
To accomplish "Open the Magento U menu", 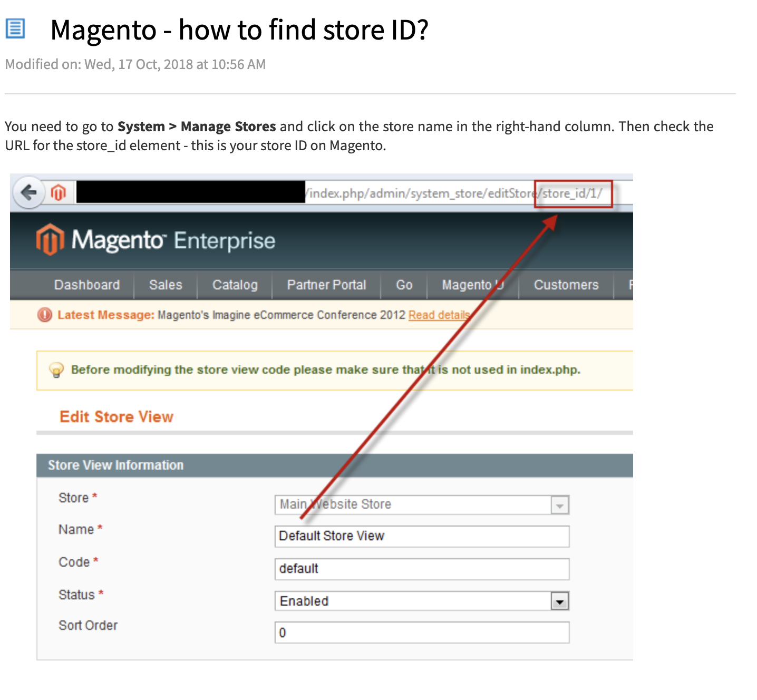I will pyautogui.click(x=473, y=285).
